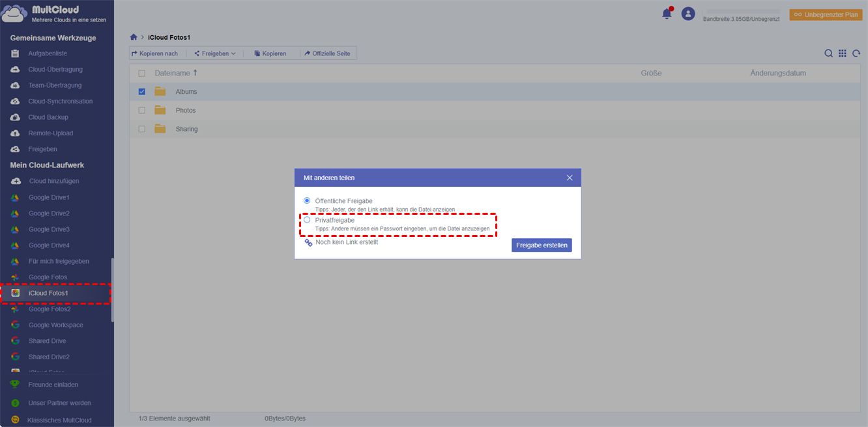Viewport: 868px width, 427px height.
Task: Close the Mit anderen teilen dialog
Action: click(570, 178)
